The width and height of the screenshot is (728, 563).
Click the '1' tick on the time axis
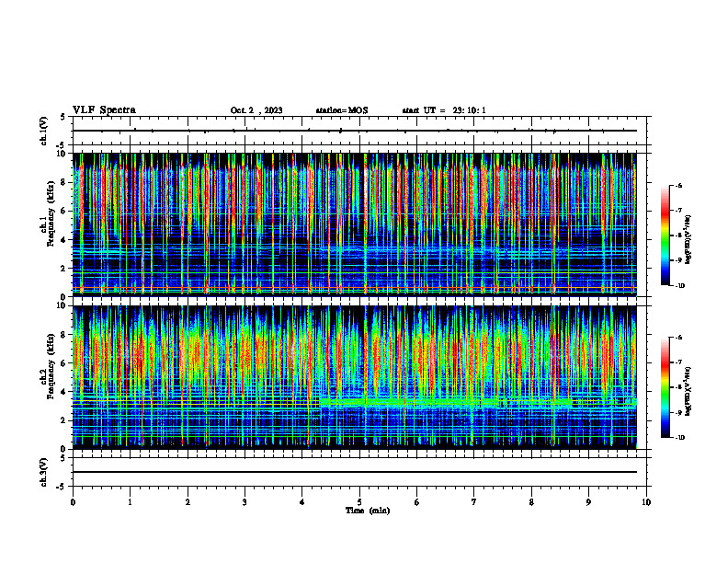130,502
